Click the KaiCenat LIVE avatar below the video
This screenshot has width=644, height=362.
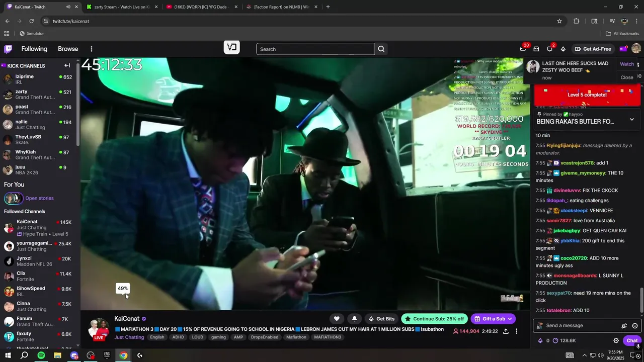(99, 329)
